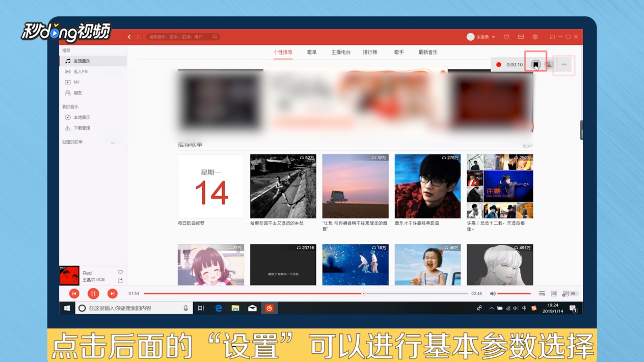The image size is (644, 362).
Task: Open the Windows notification center
Action: tap(573, 308)
